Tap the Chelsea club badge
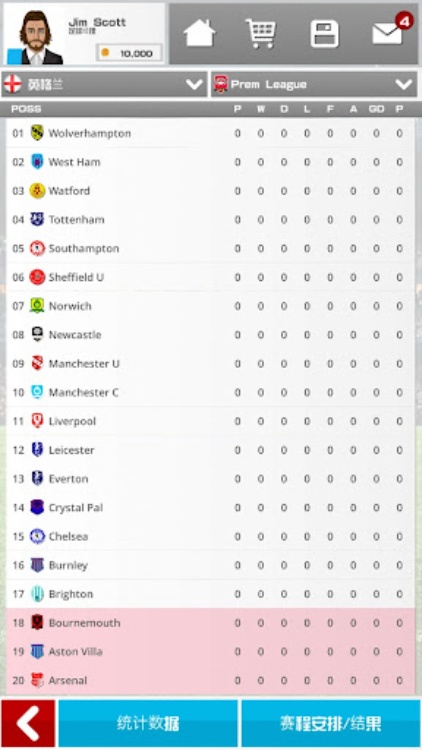The width and height of the screenshot is (422, 750). point(37,536)
